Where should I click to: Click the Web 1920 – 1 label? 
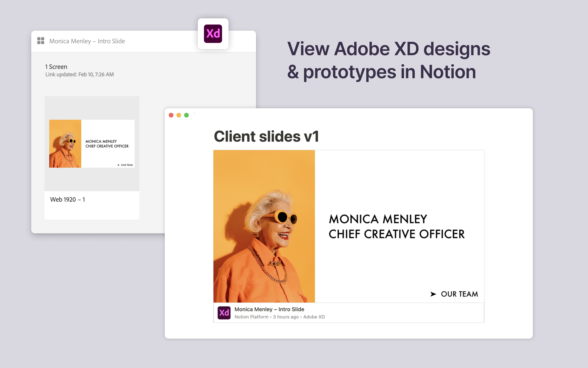pos(68,200)
